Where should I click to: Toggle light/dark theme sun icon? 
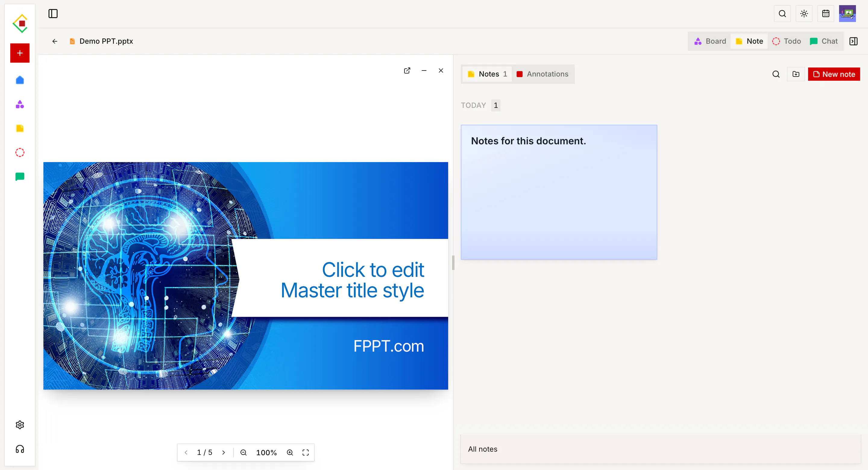[x=804, y=14]
